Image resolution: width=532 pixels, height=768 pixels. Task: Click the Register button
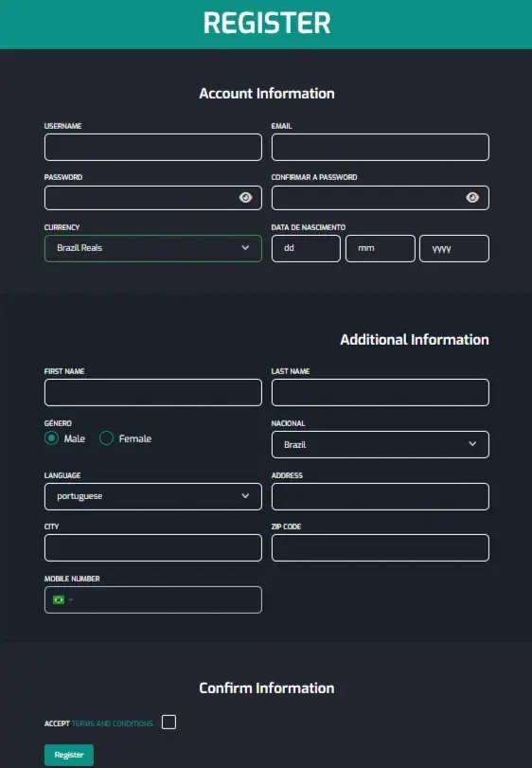click(x=69, y=755)
